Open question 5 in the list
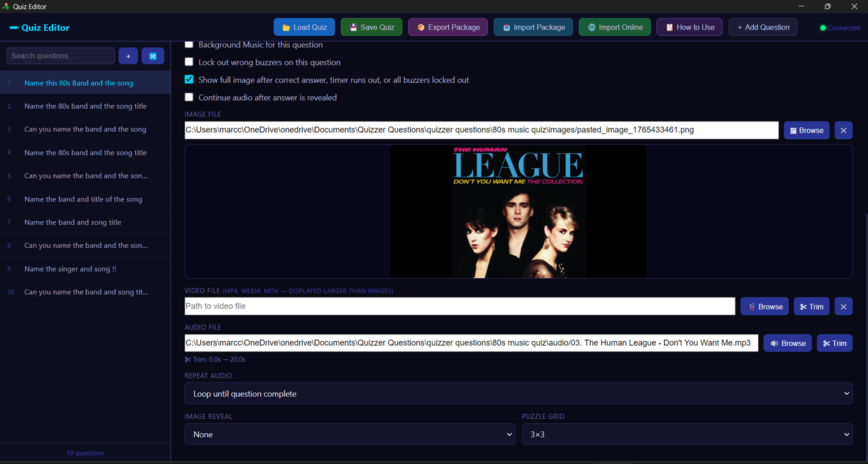The width and height of the screenshot is (868, 464). [x=85, y=175]
